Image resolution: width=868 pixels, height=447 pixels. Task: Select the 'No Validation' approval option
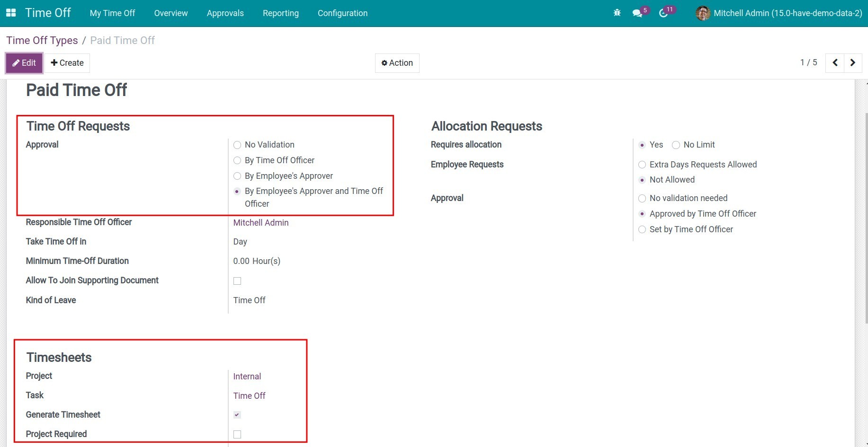click(237, 145)
